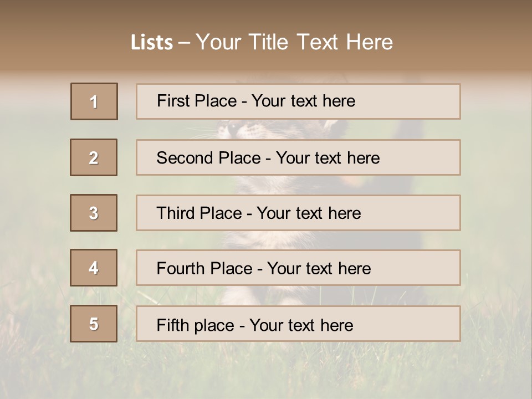Select the 'Second Place' text in bar
The image size is (532, 399).
(208, 158)
